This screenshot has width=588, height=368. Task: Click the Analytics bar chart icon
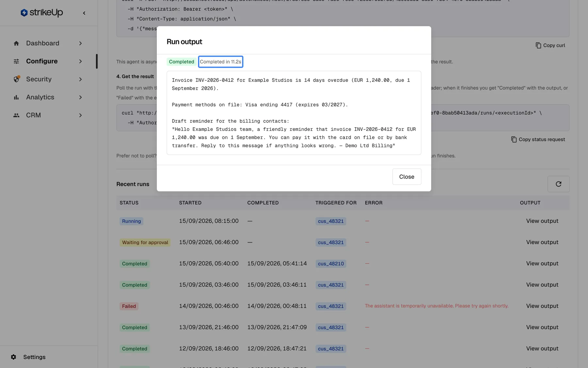coord(16,97)
